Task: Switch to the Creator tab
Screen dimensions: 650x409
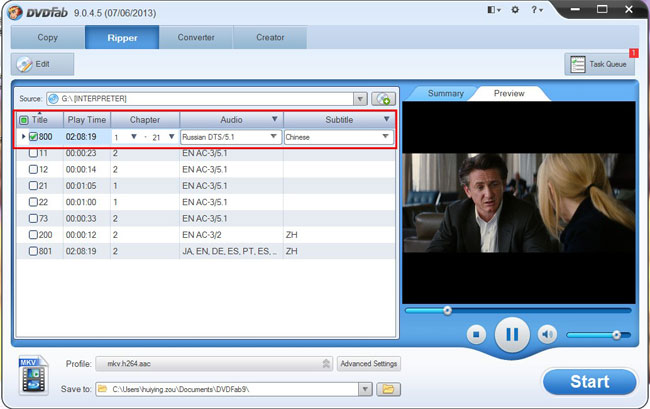Action: [270, 37]
